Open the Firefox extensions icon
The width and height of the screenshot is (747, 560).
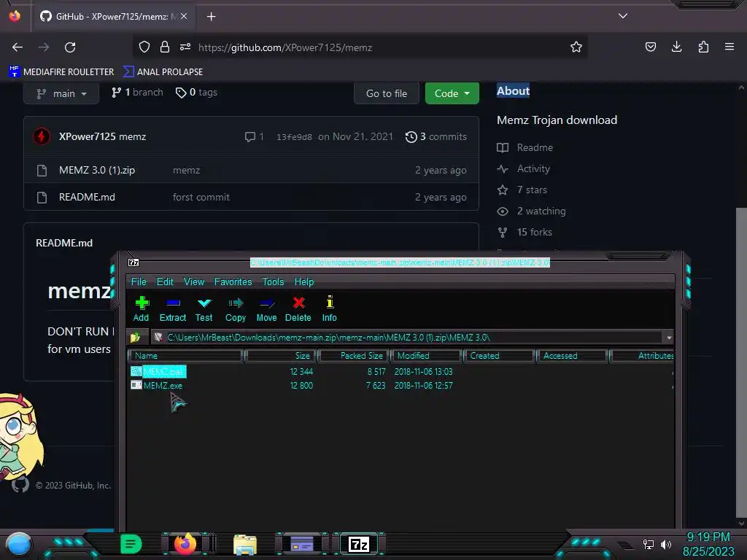(703, 47)
